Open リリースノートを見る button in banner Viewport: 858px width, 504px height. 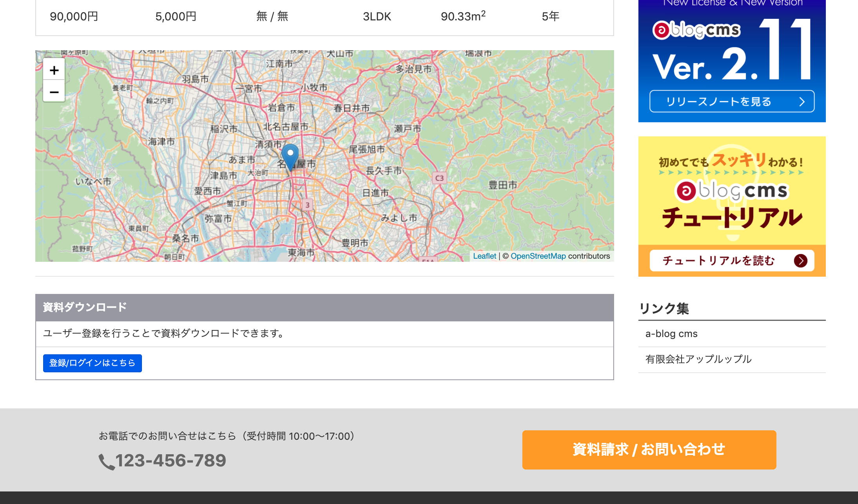[x=732, y=102]
